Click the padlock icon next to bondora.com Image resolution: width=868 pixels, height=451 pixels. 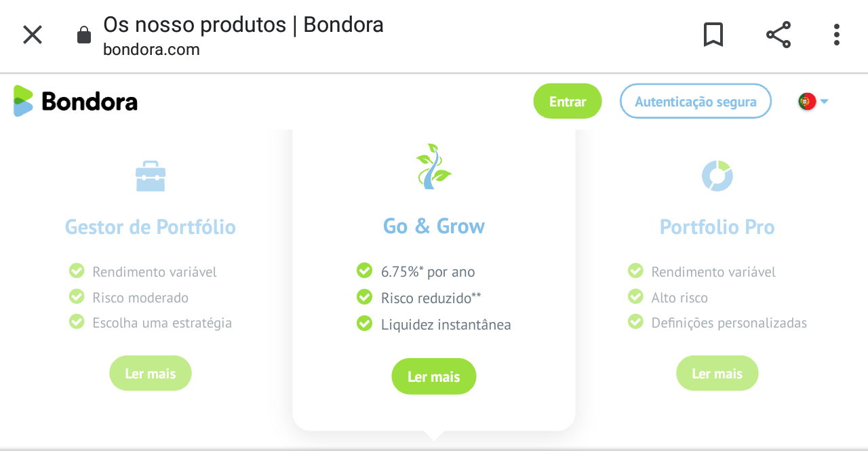tap(83, 35)
